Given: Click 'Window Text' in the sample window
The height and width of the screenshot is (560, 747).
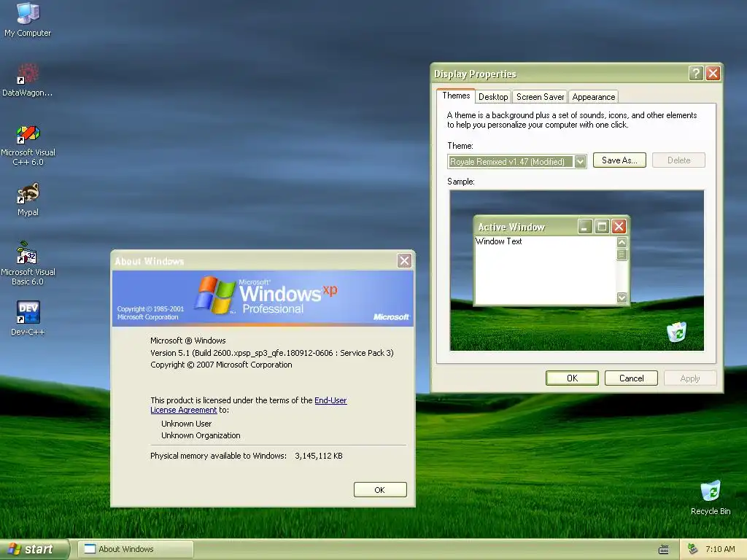Looking at the screenshot, I should click(x=499, y=241).
